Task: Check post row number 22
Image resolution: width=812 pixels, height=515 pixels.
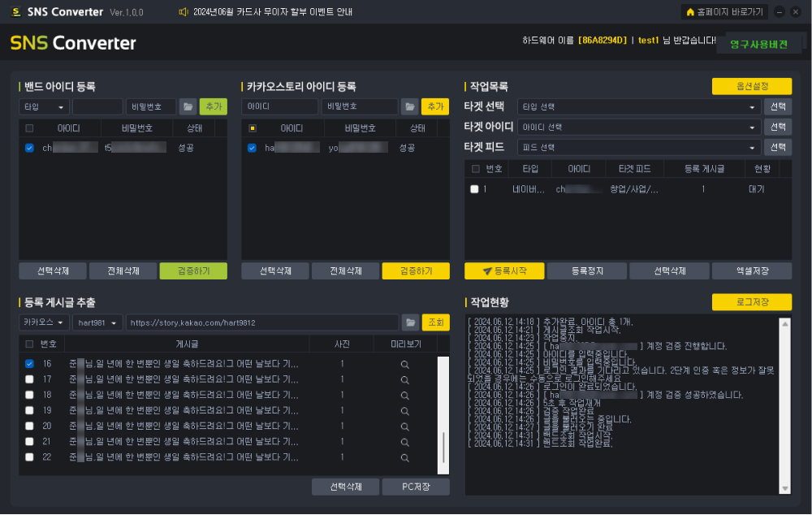Action: (29, 457)
